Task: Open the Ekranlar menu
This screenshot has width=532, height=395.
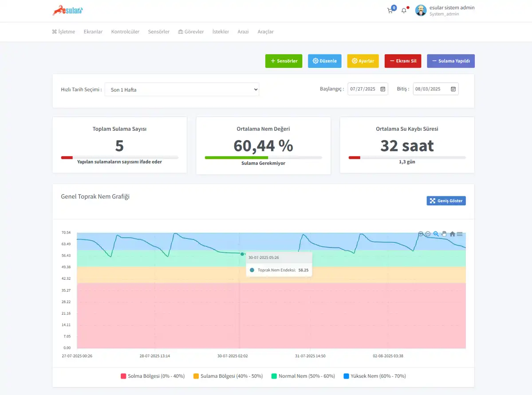Action: pos(93,31)
